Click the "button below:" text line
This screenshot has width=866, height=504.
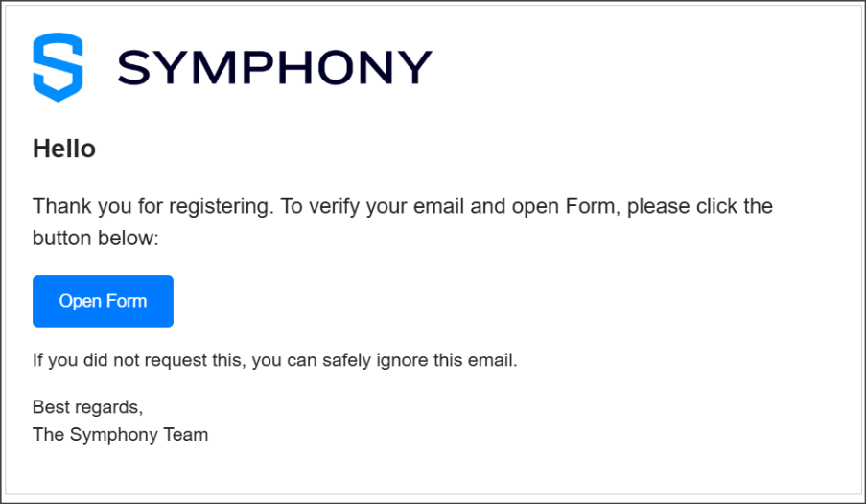coord(96,238)
